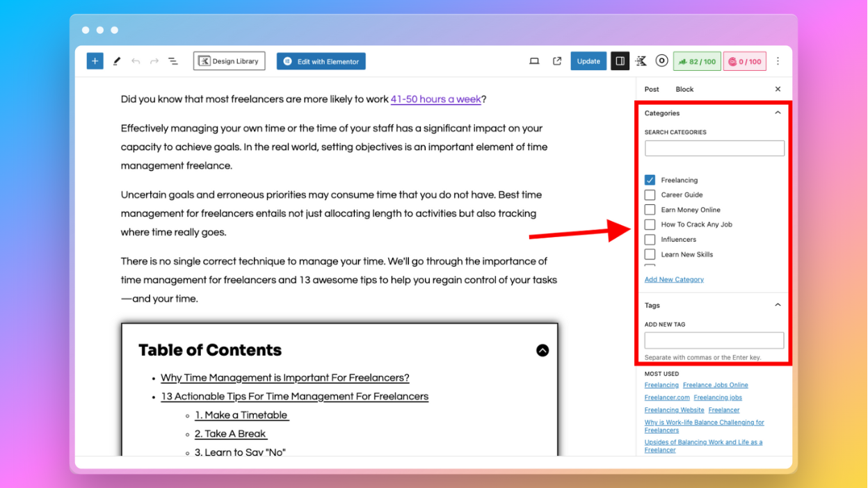Click the undo arrow icon
This screenshot has width=868, height=488.
(136, 60)
